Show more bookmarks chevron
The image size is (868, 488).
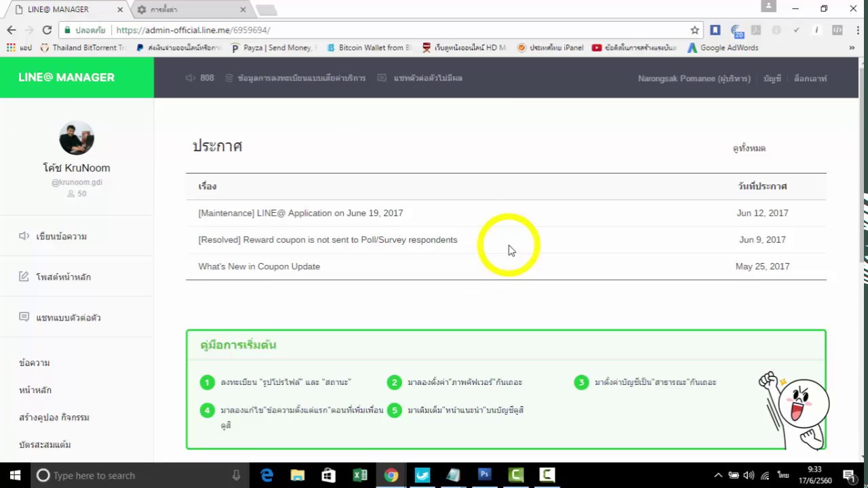[852, 47]
